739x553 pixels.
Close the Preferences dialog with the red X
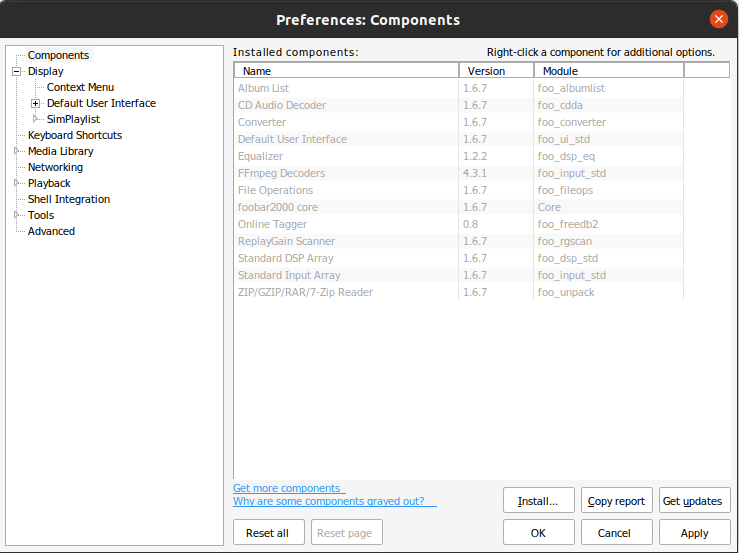719,19
